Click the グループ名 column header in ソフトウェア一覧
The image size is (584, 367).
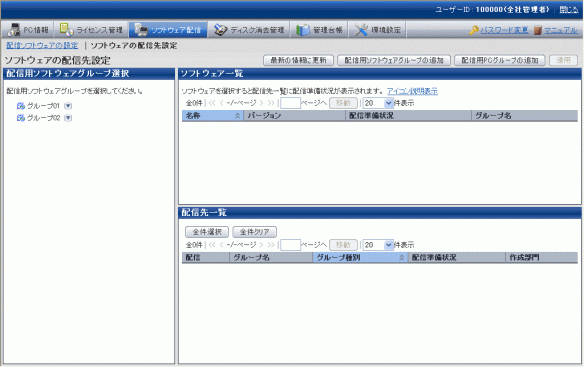pyautogui.click(x=524, y=116)
